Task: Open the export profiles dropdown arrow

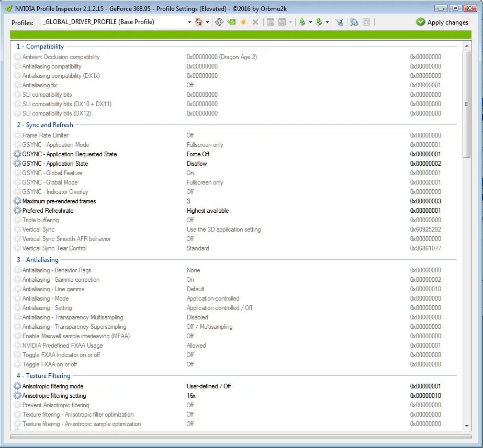Action: coord(310,22)
